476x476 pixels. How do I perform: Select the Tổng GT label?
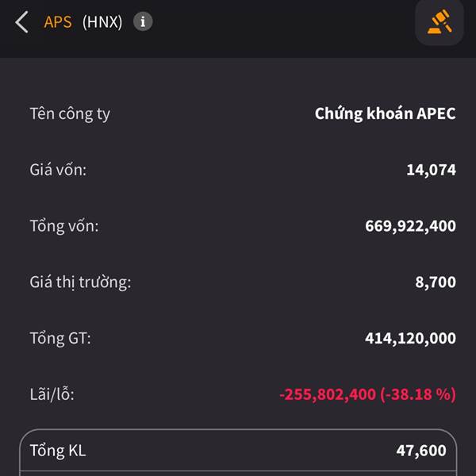click(x=60, y=339)
